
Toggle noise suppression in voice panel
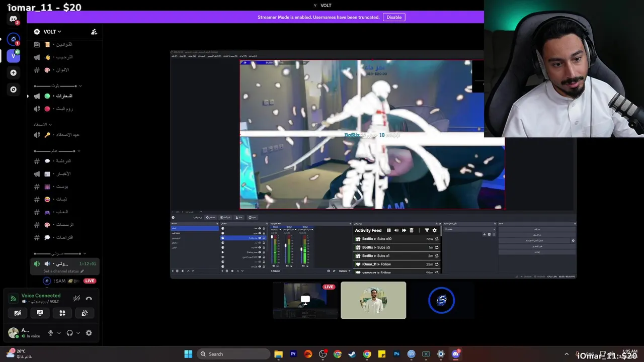point(76,298)
